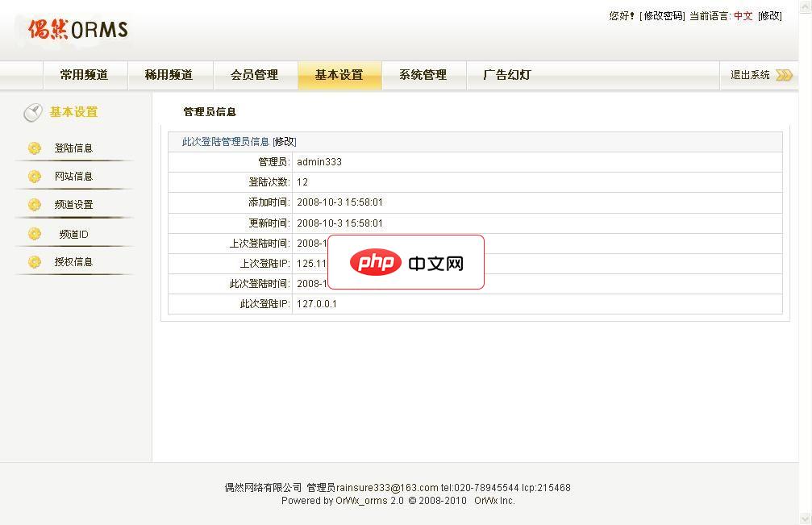The height and width of the screenshot is (525, 812).
Task: Click the mouse icon beside 基本设置 heading
Action: [x=33, y=112]
